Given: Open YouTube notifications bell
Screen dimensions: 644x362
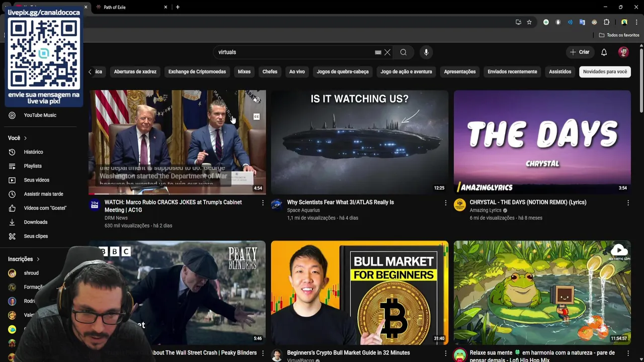Looking at the screenshot, I should click(x=604, y=52).
